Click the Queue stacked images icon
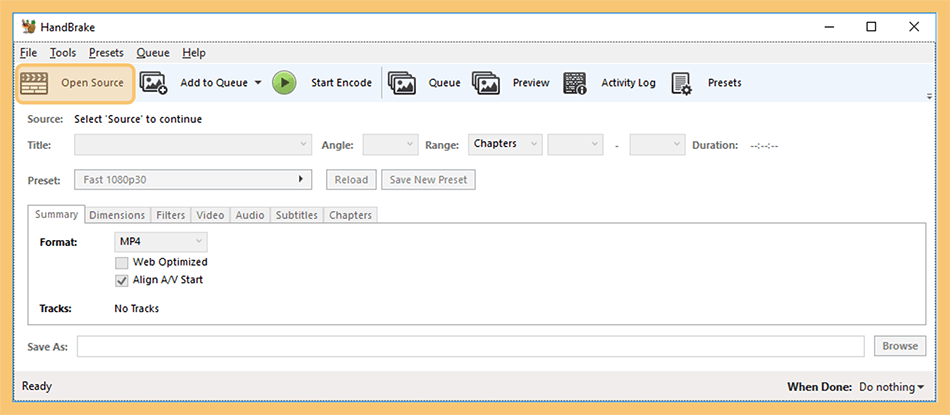Screen dimensions: 950x415 (402, 83)
